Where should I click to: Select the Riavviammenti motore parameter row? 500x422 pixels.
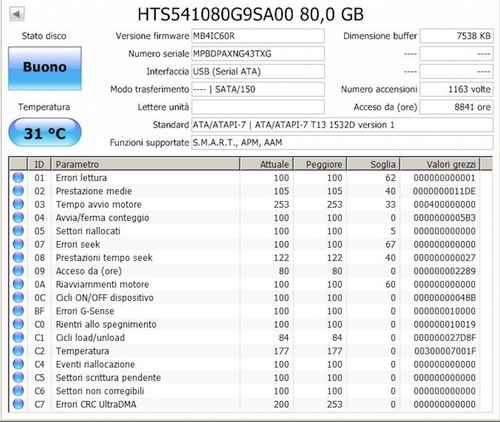tap(250, 284)
